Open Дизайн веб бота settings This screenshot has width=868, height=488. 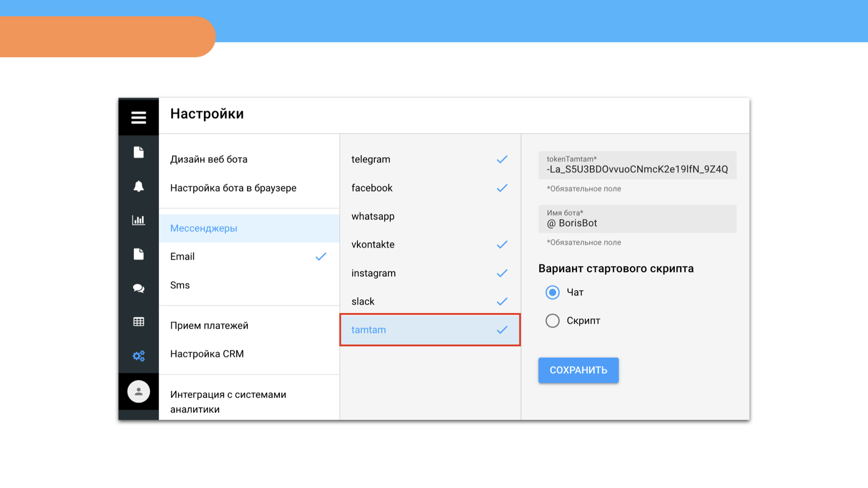(249, 160)
